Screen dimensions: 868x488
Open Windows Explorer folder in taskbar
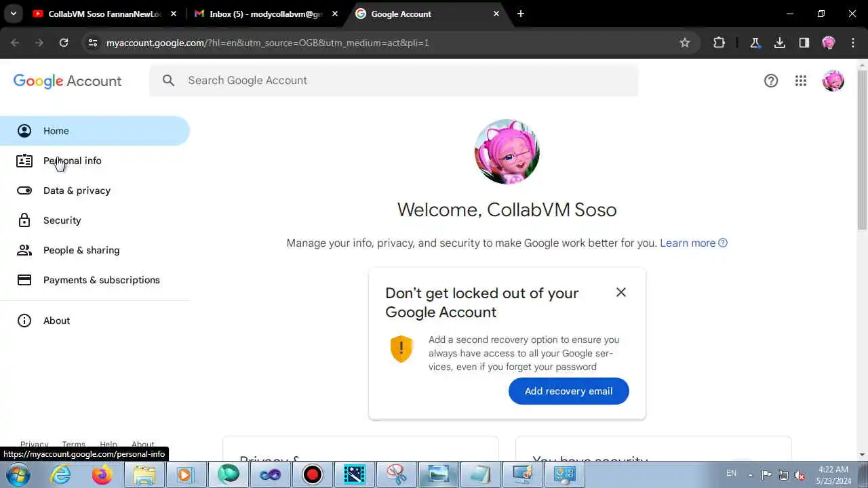(x=144, y=474)
